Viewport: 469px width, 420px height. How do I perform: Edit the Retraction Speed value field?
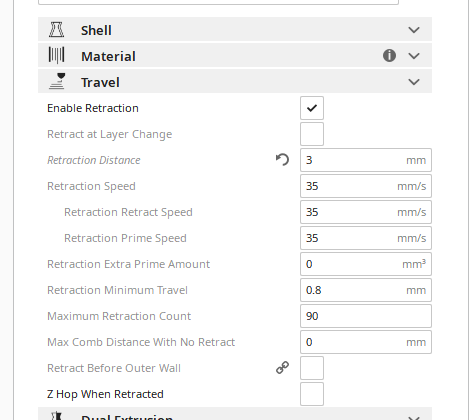(366, 186)
